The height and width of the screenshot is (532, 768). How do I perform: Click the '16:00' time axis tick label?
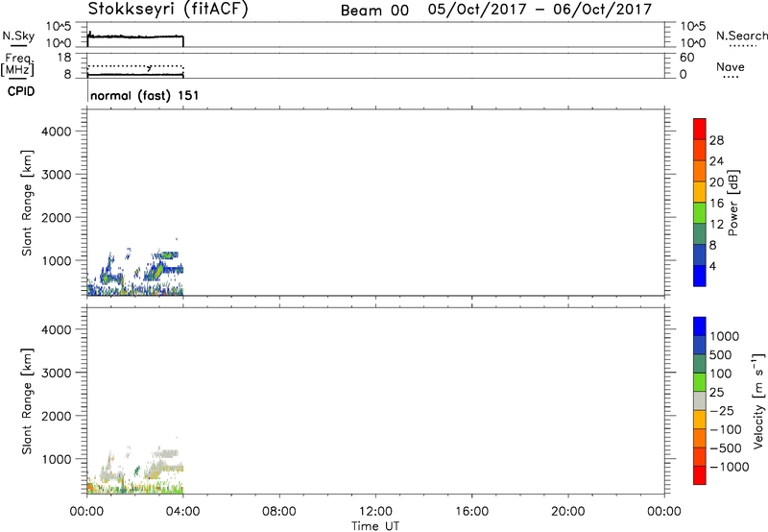(x=471, y=512)
